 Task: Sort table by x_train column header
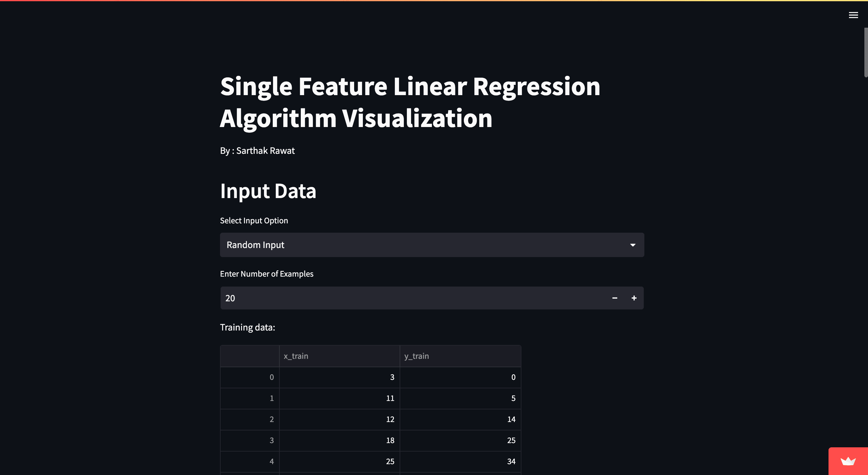339,356
